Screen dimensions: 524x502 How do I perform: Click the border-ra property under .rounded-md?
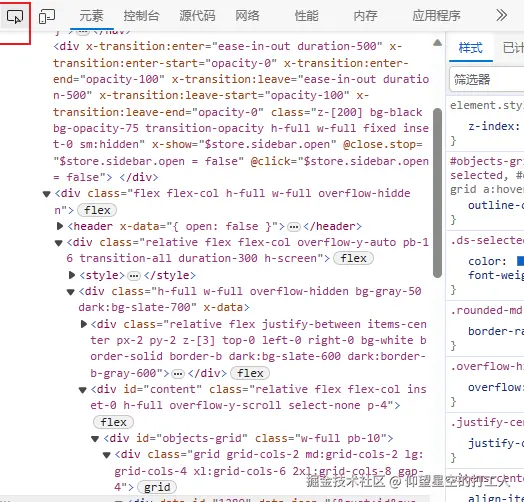tap(496, 331)
